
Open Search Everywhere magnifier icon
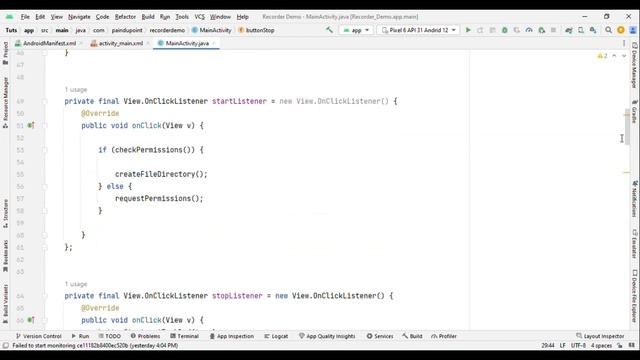click(x=608, y=30)
